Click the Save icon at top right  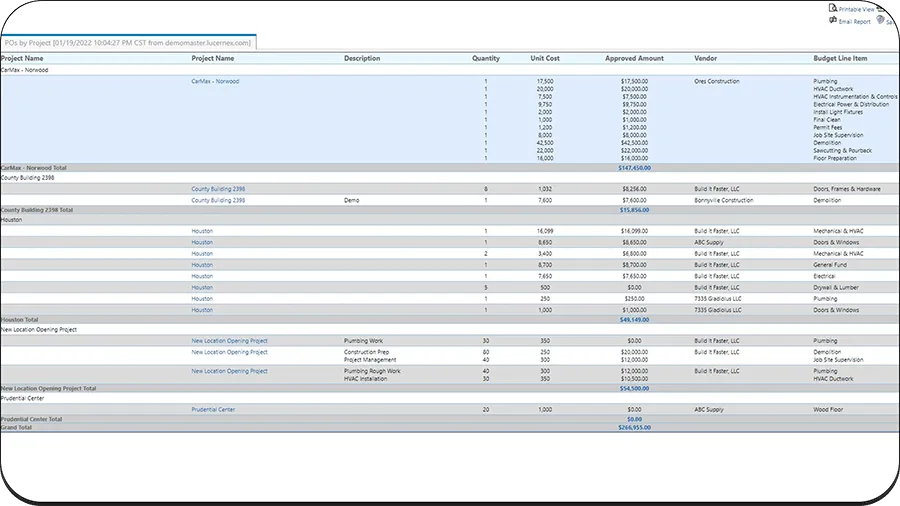click(x=880, y=20)
